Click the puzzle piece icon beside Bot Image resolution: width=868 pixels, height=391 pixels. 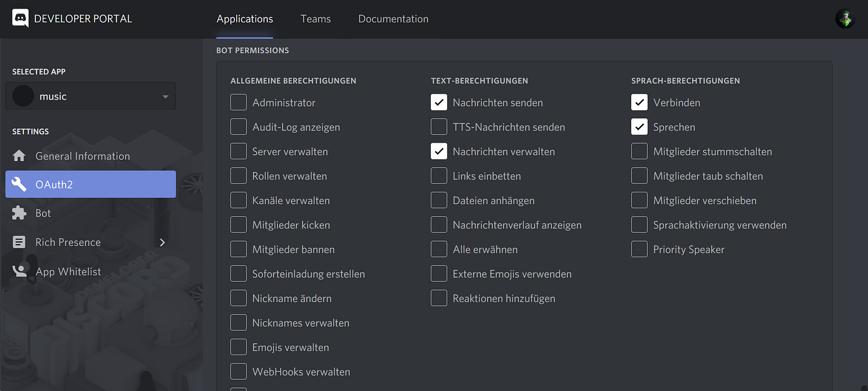[x=19, y=213]
